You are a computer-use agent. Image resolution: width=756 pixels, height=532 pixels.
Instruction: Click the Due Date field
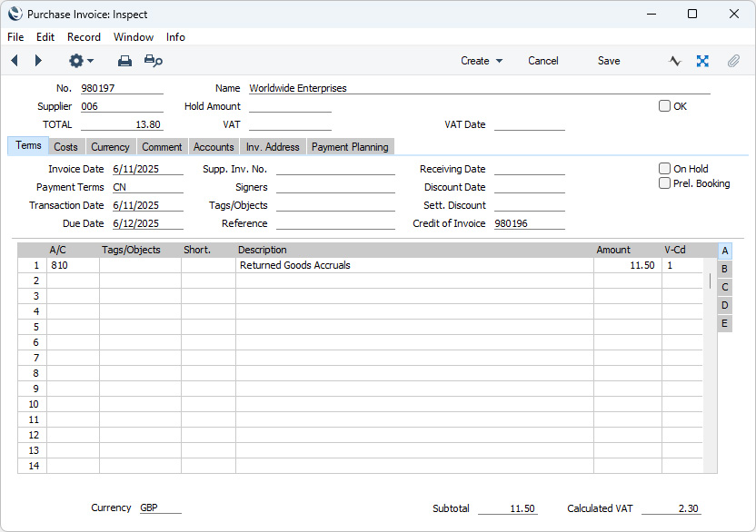coord(147,223)
